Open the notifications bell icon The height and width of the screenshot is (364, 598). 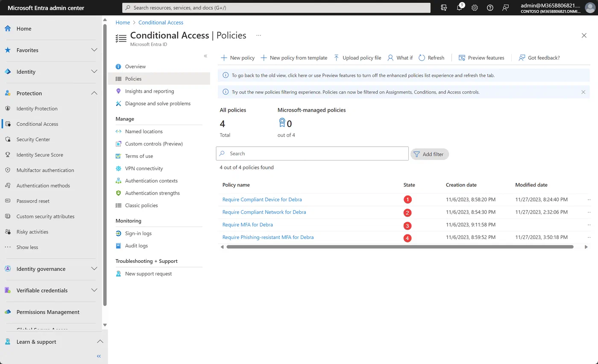click(460, 8)
